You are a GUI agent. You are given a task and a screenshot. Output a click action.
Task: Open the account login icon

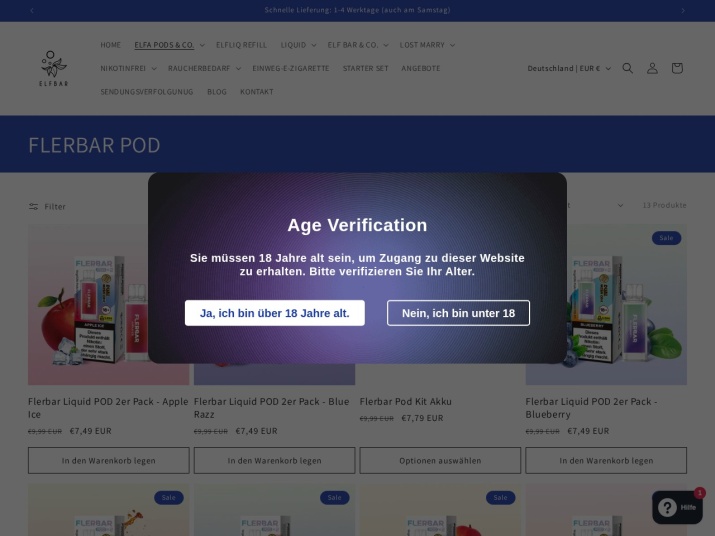tap(652, 68)
